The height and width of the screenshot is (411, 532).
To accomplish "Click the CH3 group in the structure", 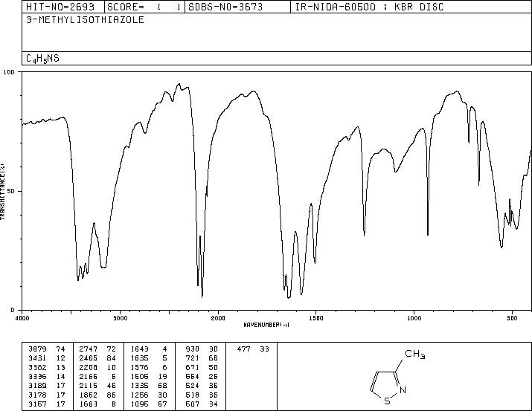I will click(x=415, y=355).
